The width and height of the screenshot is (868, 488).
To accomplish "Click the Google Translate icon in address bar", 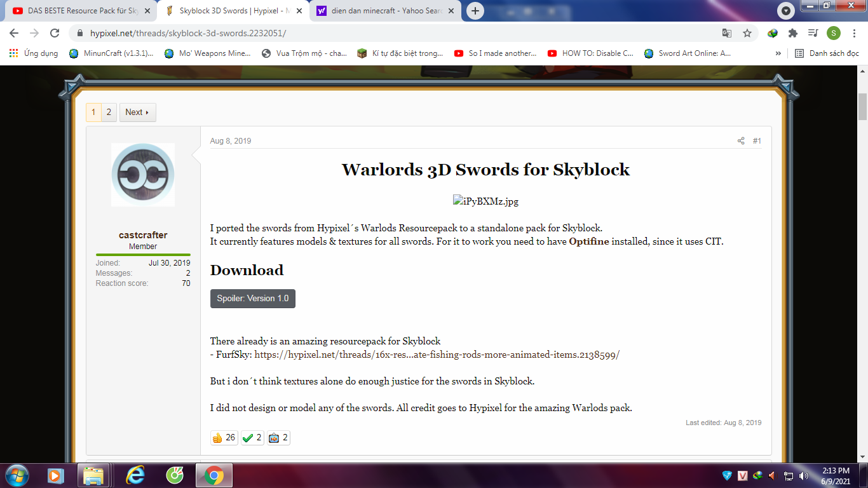I will [727, 33].
